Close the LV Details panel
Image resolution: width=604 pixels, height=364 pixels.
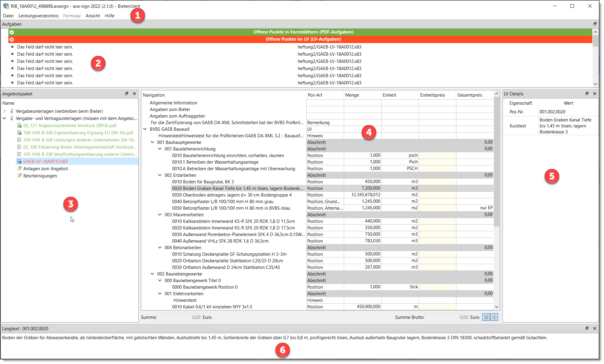click(x=595, y=94)
